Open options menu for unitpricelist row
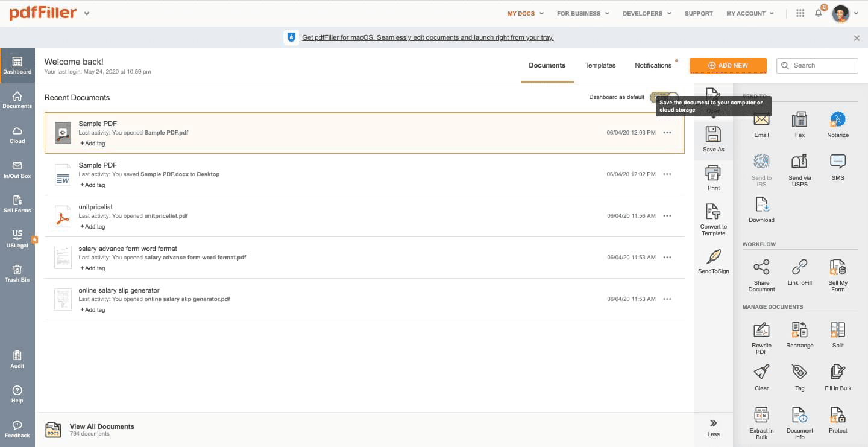Viewport: 868px width, 447px height. pyautogui.click(x=667, y=216)
